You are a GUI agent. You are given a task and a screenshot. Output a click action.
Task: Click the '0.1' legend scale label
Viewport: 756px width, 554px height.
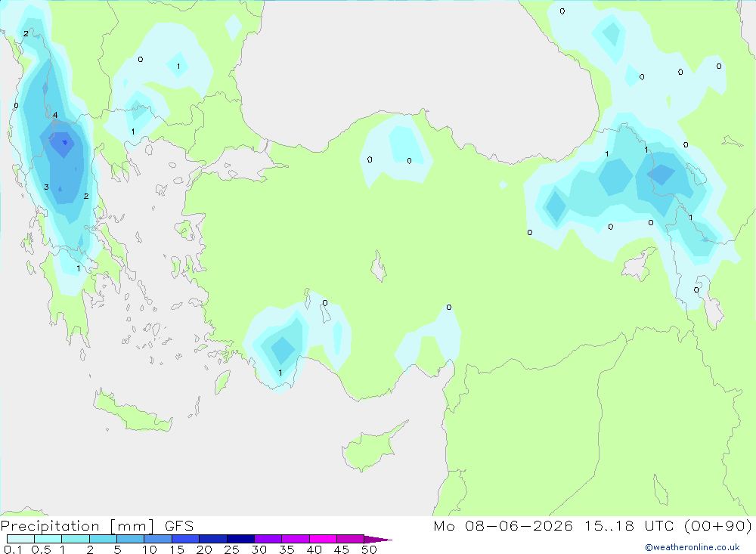coord(13,549)
